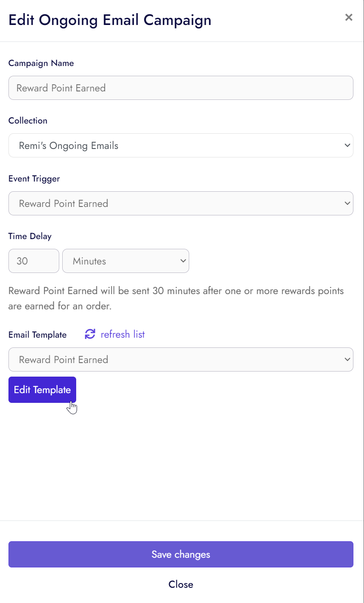Click the X to dismiss the dialog

point(349,17)
